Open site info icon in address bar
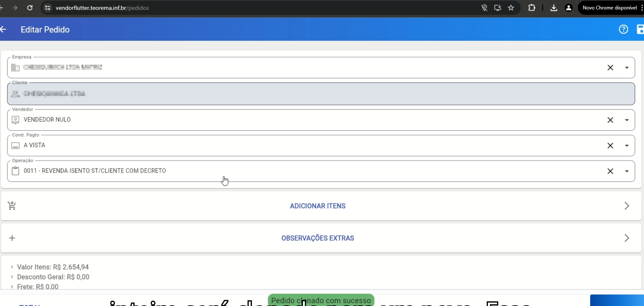 pyautogui.click(x=48, y=8)
